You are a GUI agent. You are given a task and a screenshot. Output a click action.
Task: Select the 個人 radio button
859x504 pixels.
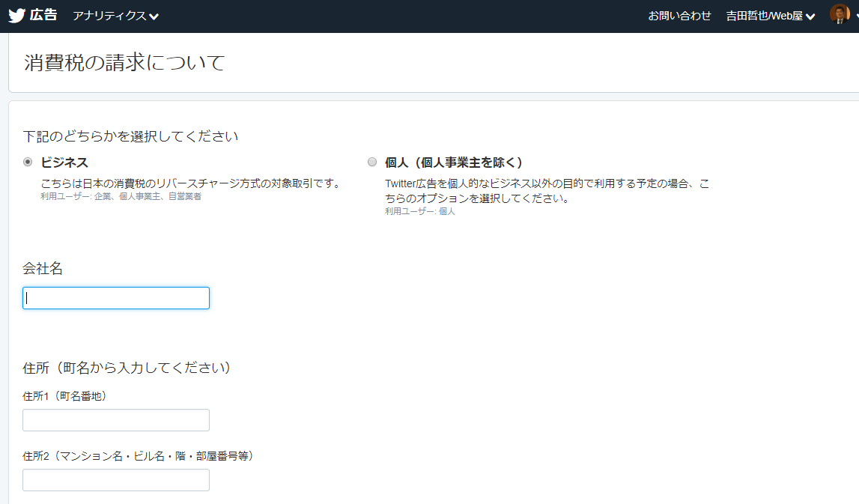372,162
